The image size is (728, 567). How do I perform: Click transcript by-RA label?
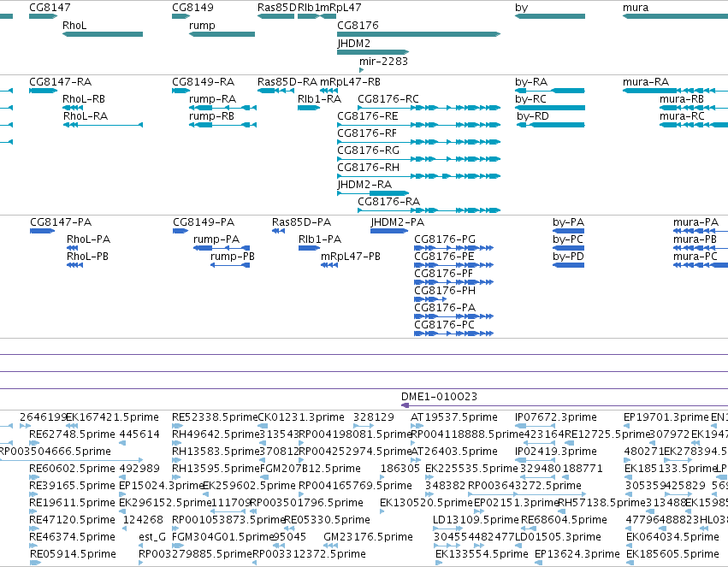(x=531, y=82)
